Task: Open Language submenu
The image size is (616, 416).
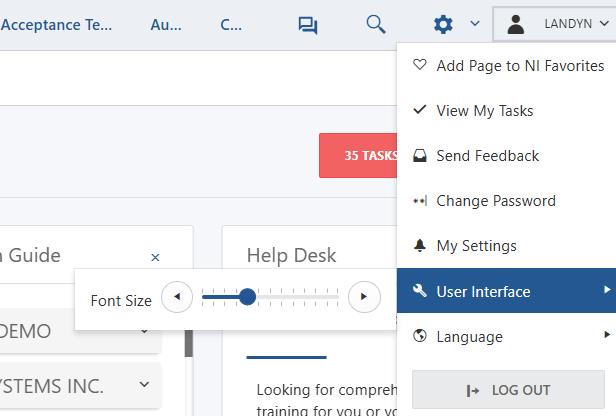Action: tap(506, 336)
